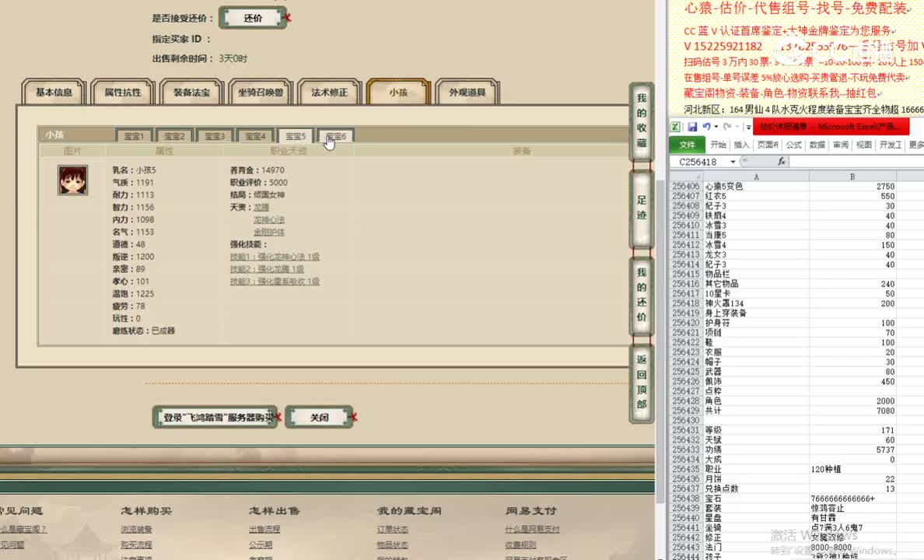Open the 文件 tab in Excel

687,145
